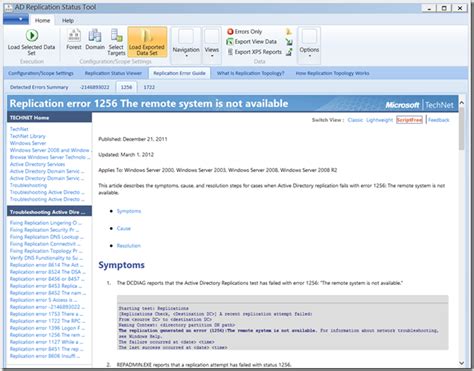
Task: Expand the Views dropdown
Action: [x=212, y=45]
